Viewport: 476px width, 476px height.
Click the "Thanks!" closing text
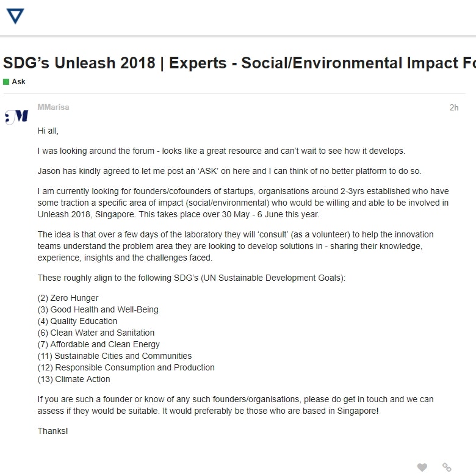53,431
